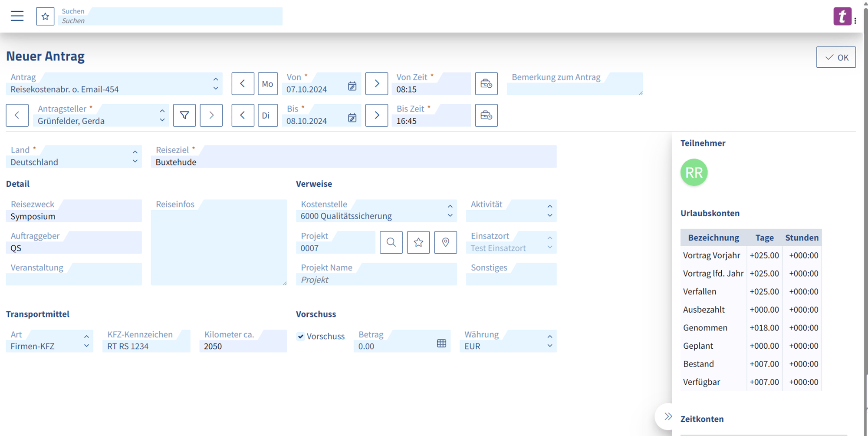Click the Di weekday button

[x=267, y=115]
